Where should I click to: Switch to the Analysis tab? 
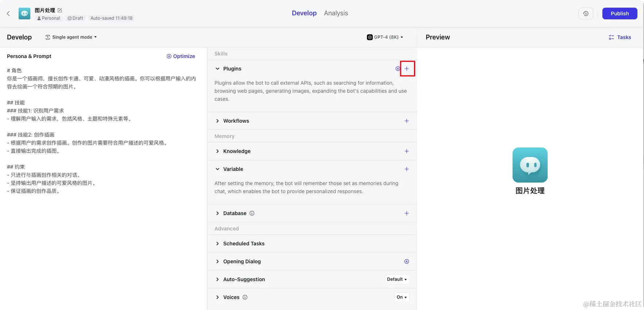pos(336,13)
